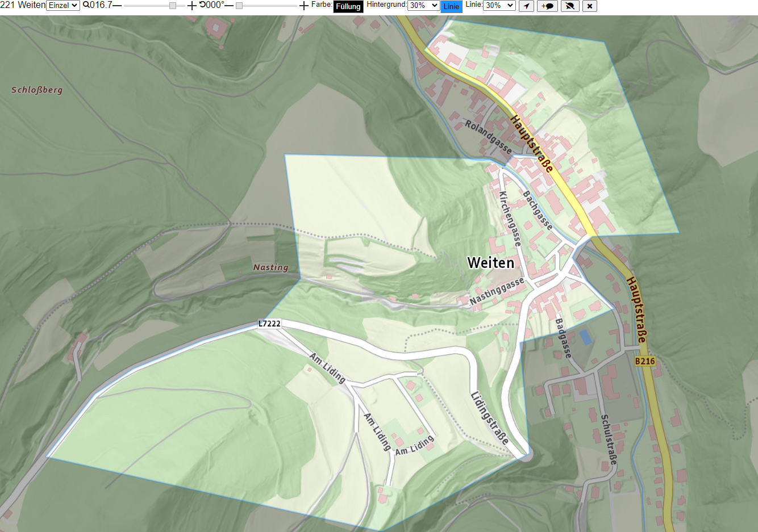The image size is (758, 532).
Task: Open the Einzel mode dropdown
Action: pyautogui.click(x=63, y=5)
